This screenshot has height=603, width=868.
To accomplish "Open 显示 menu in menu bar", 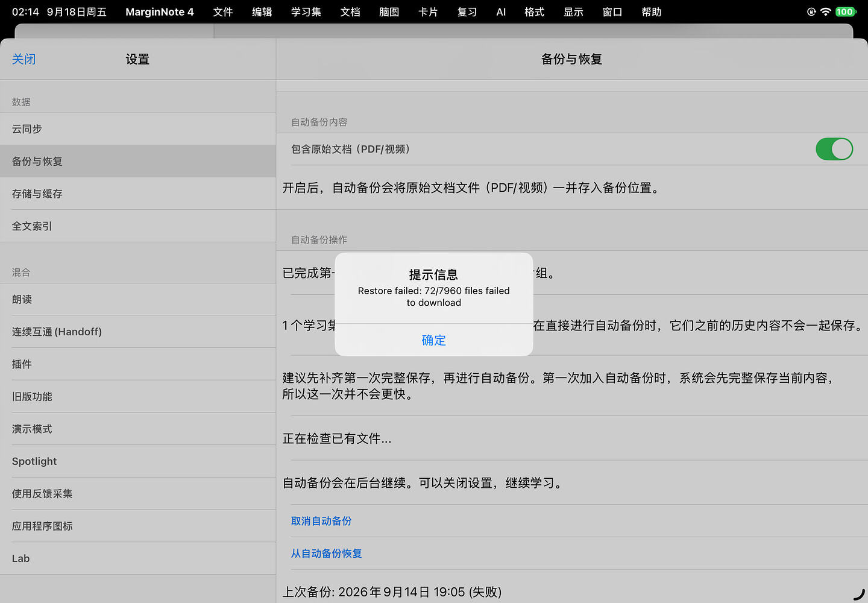I will click(573, 11).
